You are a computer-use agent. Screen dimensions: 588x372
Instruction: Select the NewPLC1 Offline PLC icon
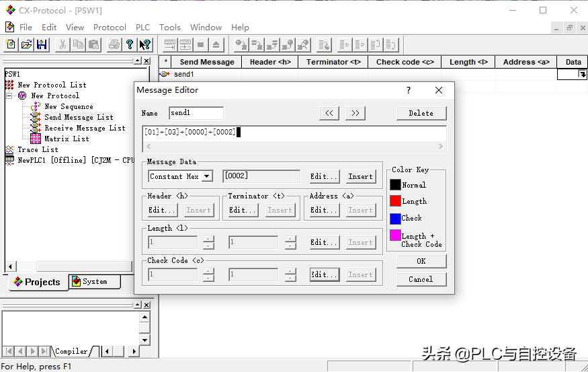pos(9,160)
